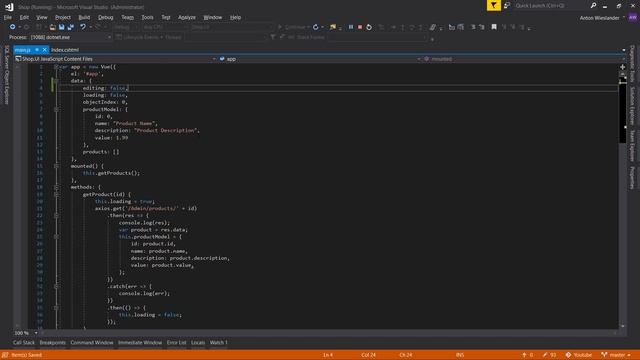640x360 pixels.
Task: Open the Breakpoints panel tab
Action: tap(53, 343)
